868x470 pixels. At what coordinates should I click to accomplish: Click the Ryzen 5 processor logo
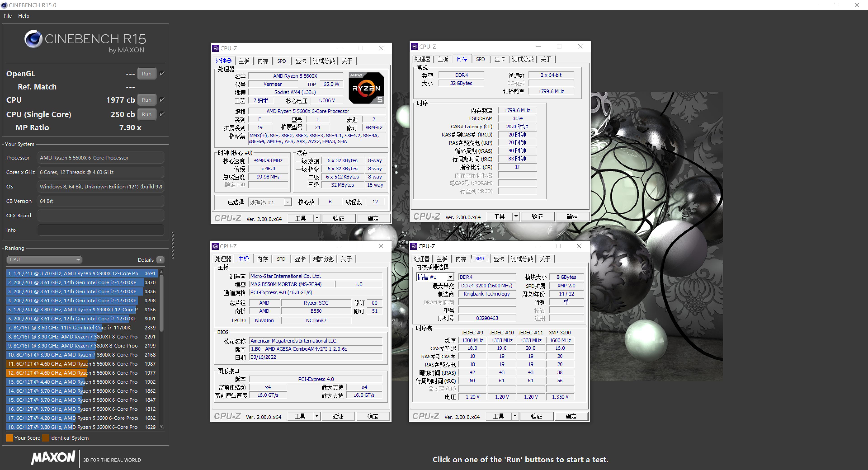coord(366,88)
